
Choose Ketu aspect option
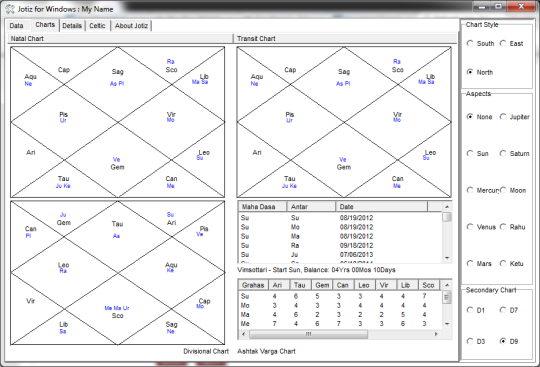point(512,264)
